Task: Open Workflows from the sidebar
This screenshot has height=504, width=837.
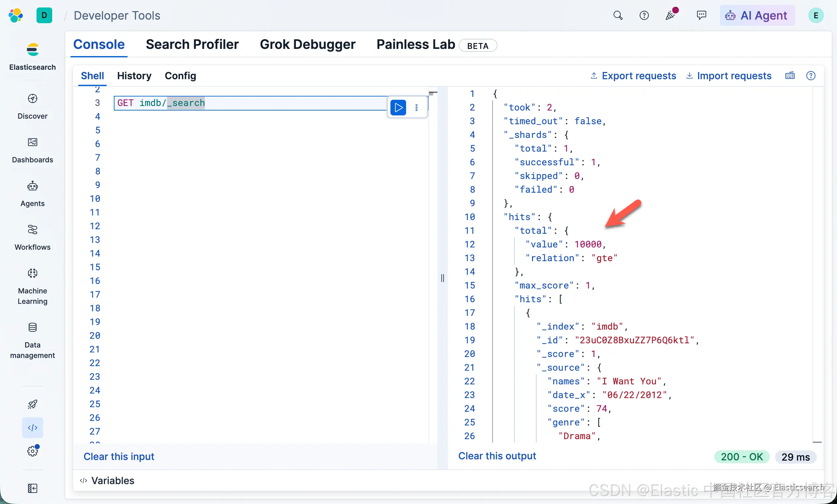Action: click(32, 238)
